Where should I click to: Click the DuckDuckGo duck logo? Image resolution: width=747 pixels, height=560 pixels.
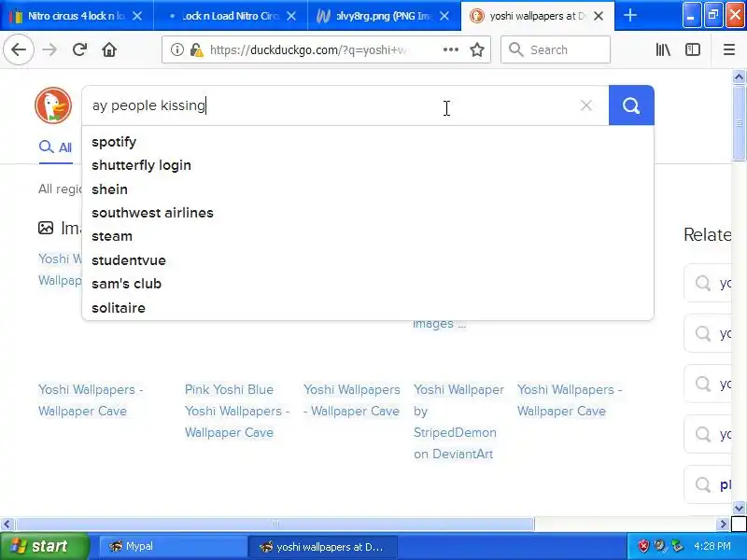(x=53, y=105)
